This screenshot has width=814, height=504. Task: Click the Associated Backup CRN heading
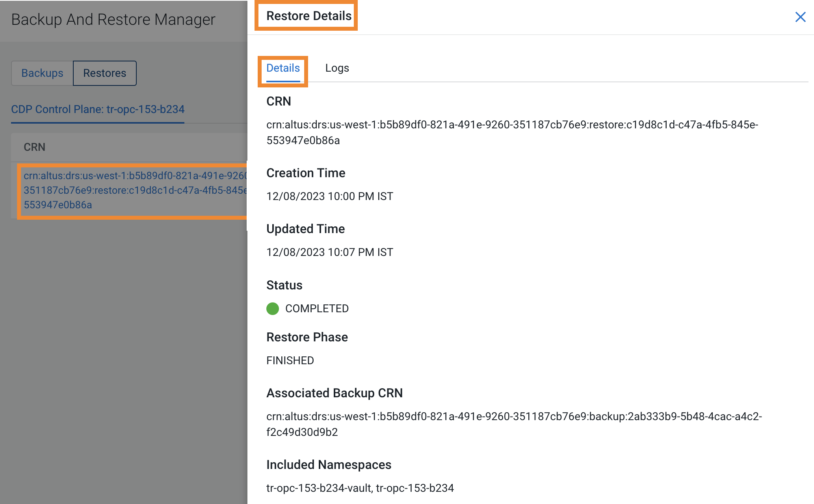[335, 393]
